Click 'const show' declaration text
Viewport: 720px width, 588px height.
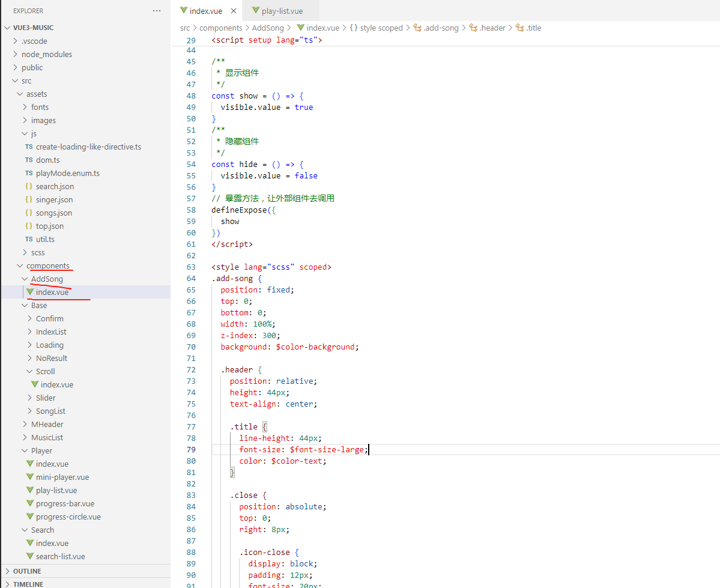(x=235, y=96)
